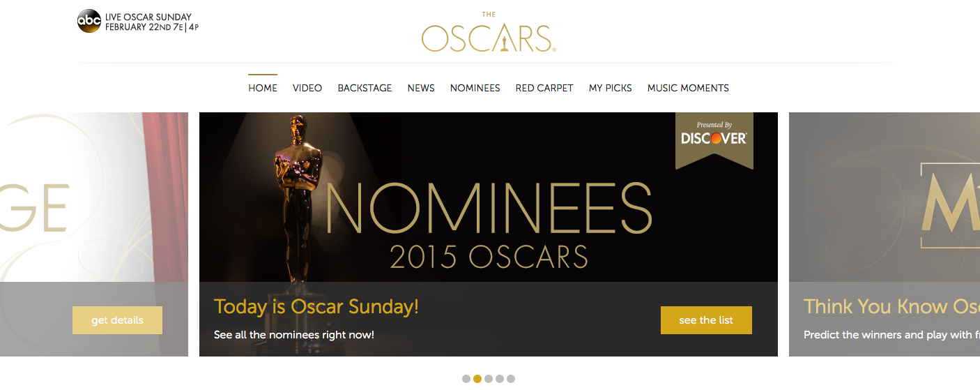Select the fifth carousel dot
The image size is (980, 390).
511,379
